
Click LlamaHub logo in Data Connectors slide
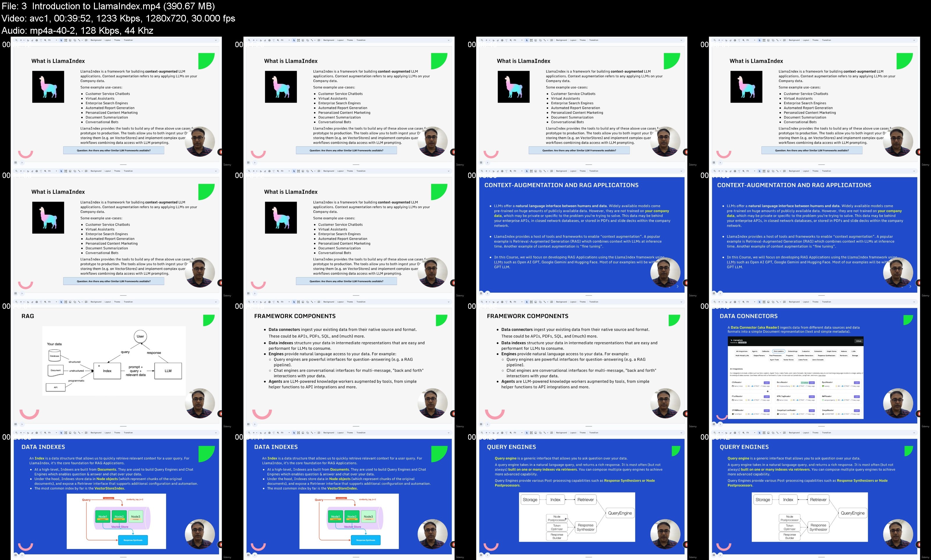(737, 340)
